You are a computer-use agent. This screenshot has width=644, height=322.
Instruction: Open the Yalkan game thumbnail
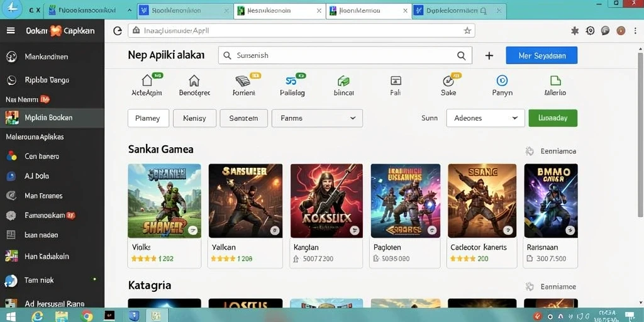click(246, 201)
